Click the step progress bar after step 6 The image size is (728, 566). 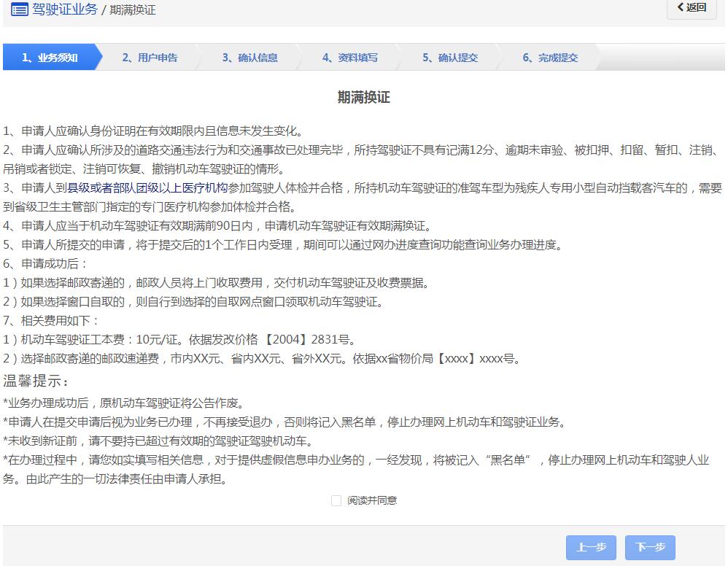click(x=664, y=57)
